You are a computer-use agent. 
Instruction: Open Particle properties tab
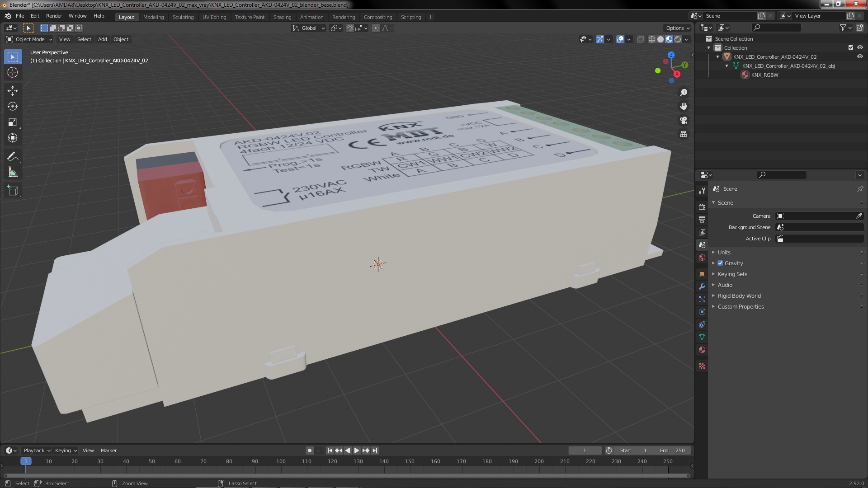(702, 299)
